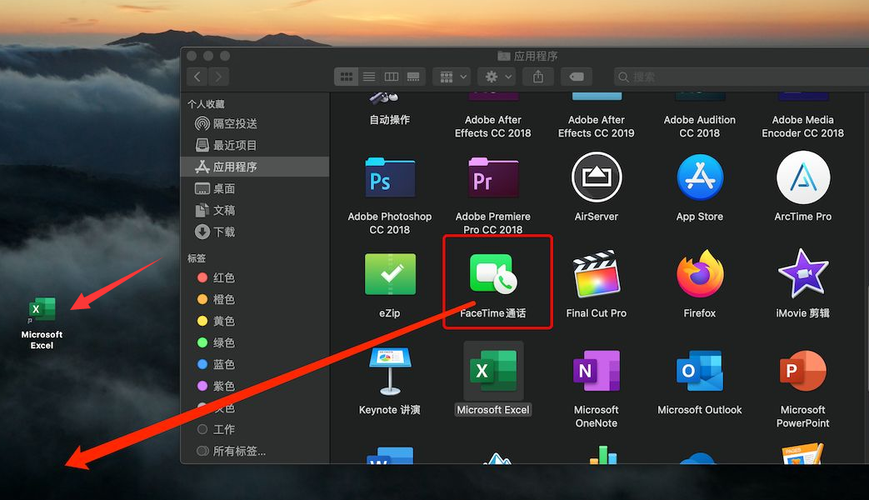Select the Microsoft OneNote icon
This screenshot has width=869, height=500.
click(x=596, y=371)
